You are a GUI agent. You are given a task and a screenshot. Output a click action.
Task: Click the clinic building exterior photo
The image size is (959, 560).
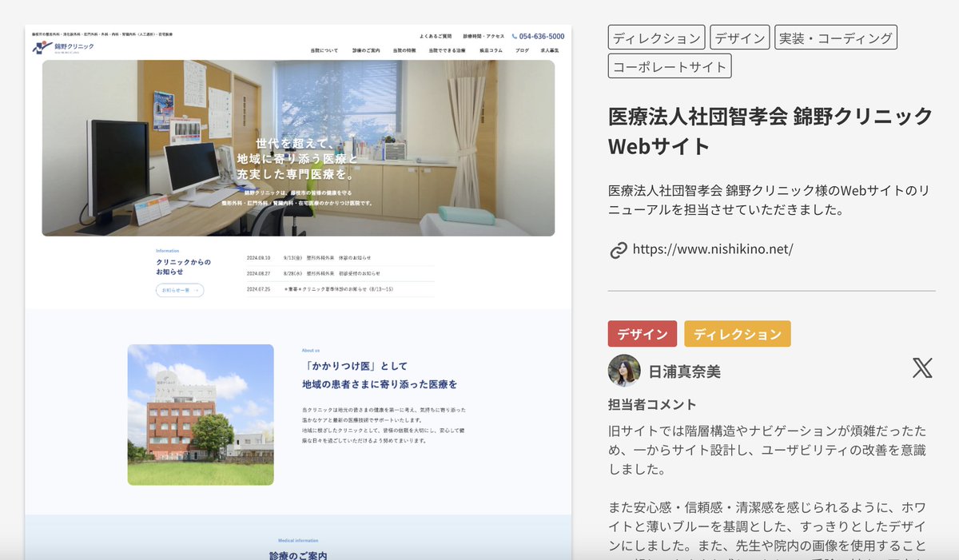201,415
